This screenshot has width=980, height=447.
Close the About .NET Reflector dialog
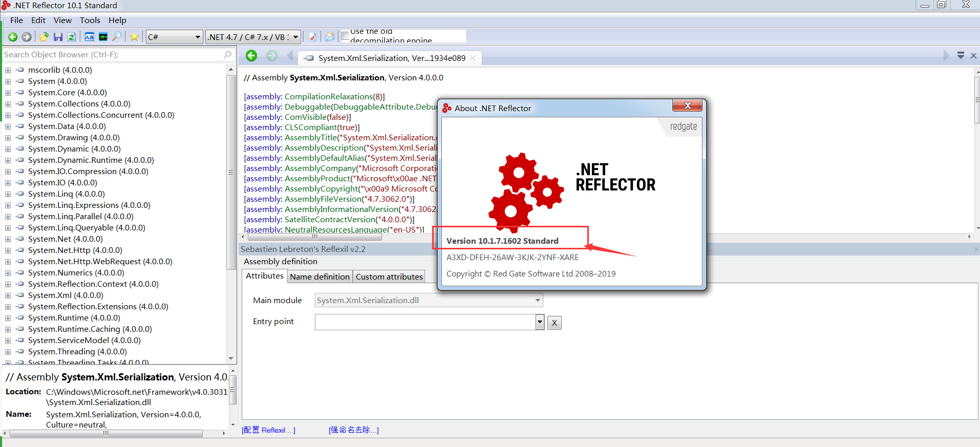[688, 105]
